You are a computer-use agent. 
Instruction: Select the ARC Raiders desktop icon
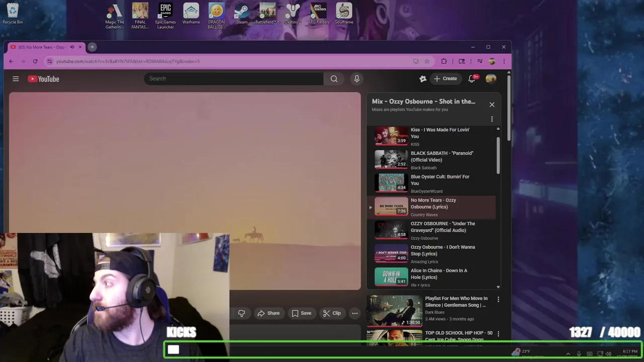[x=318, y=14]
